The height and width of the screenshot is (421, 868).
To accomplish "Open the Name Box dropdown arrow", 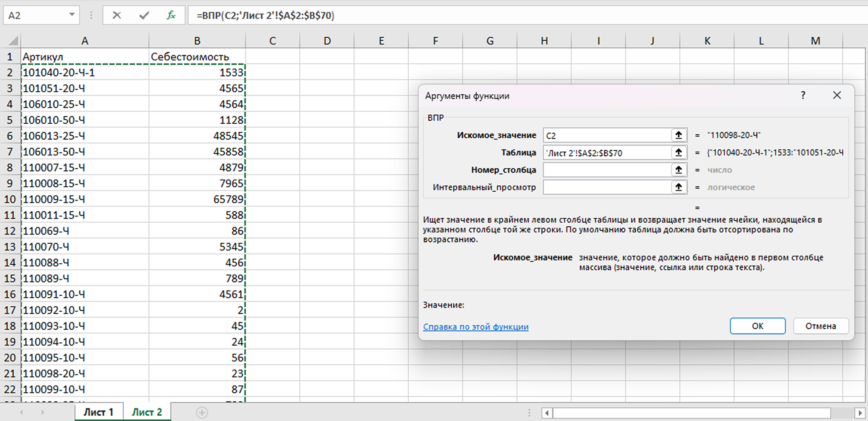I will (72, 15).
